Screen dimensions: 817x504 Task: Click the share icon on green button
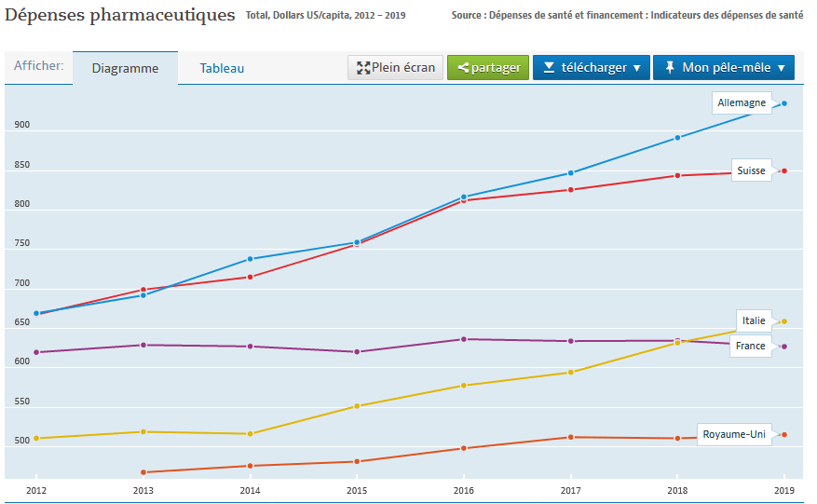point(462,68)
